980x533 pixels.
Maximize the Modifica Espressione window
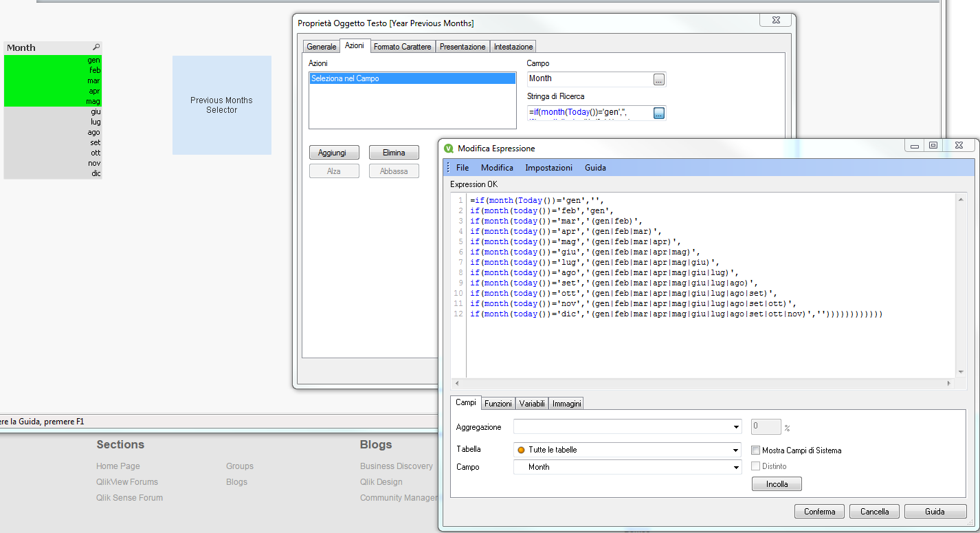coord(933,146)
